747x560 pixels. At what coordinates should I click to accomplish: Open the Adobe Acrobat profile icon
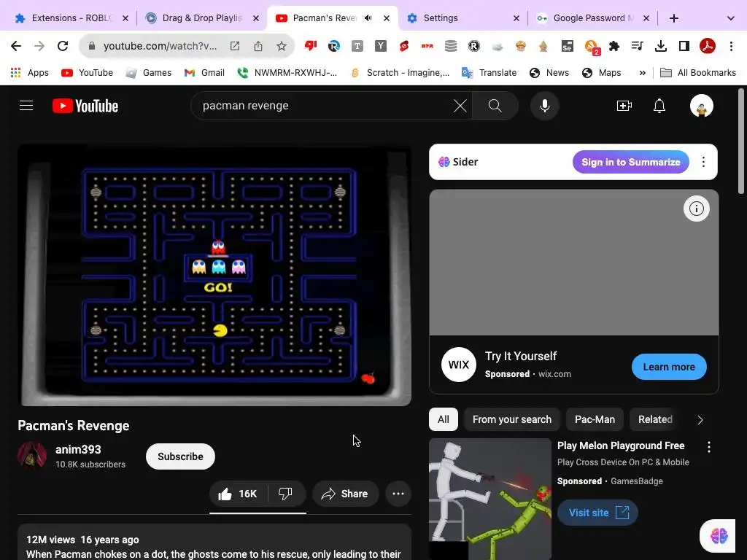[x=708, y=46]
